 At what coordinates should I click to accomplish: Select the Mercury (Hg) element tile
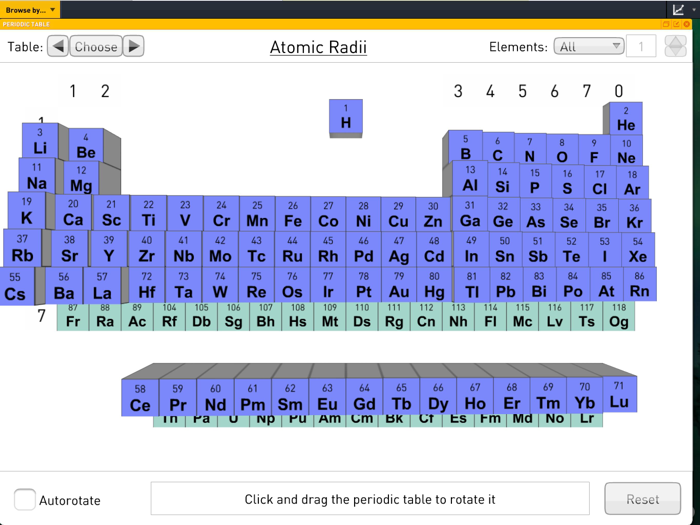point(434,284)
